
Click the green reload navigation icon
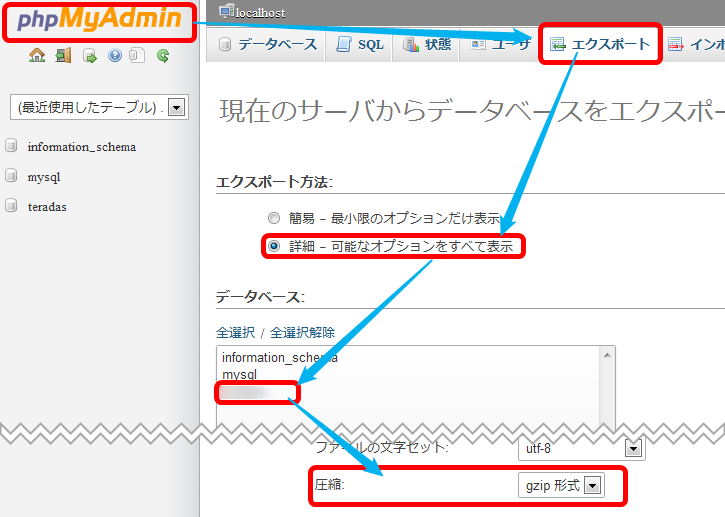pyautogui.click(x=163, y=55)
